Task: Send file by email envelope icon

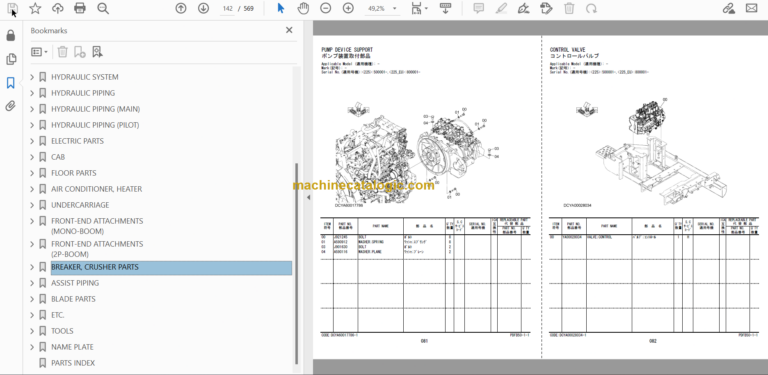Action: (751, 8)
